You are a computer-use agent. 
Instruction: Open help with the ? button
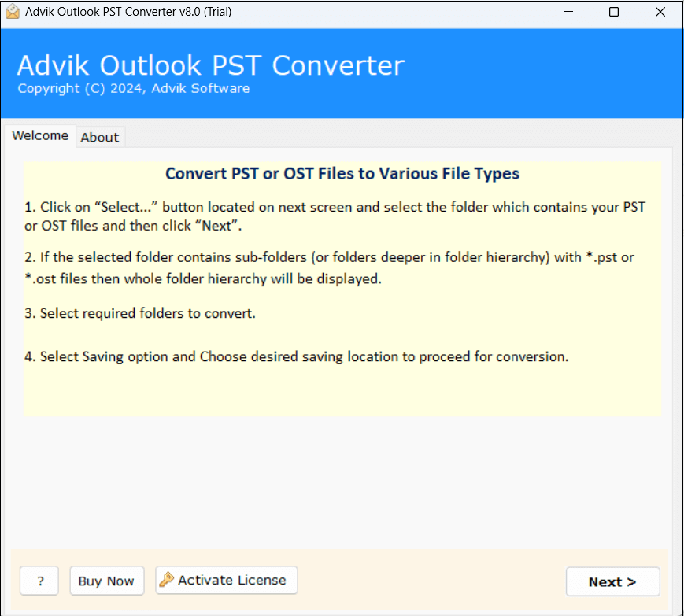(39, 581)
